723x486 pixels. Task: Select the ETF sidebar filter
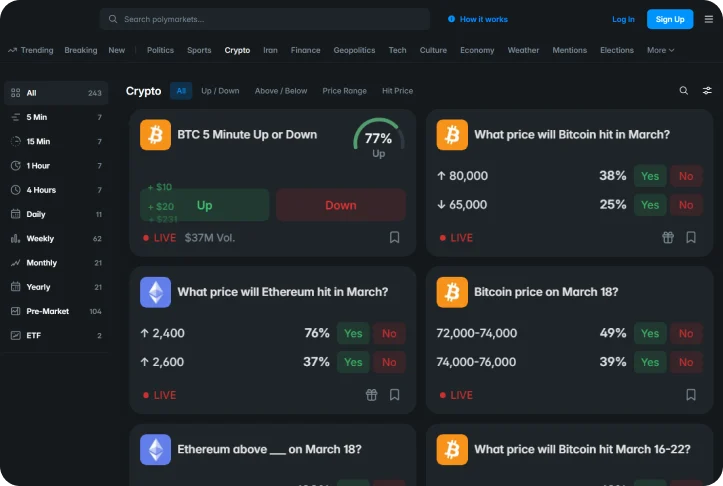pyautogui.click(x=56, y=335)
